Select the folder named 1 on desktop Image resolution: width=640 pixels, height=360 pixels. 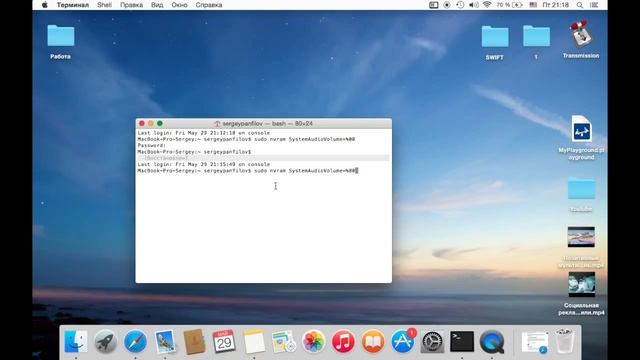[536, 36]
